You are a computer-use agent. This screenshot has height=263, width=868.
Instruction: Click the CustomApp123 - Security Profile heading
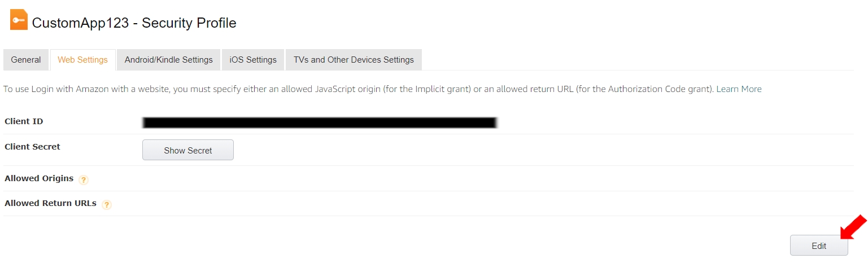click(x=134, y=23)
